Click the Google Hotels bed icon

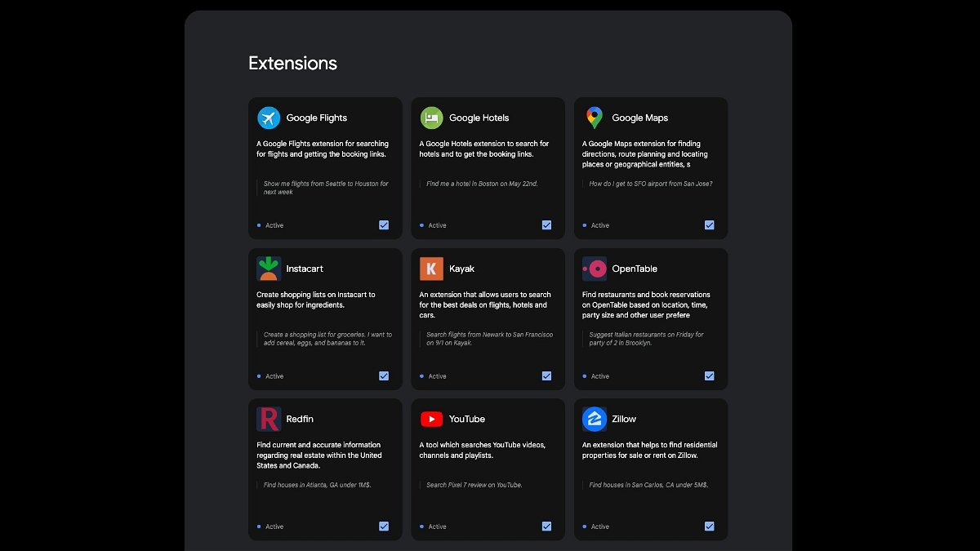[x=431, y=118]
